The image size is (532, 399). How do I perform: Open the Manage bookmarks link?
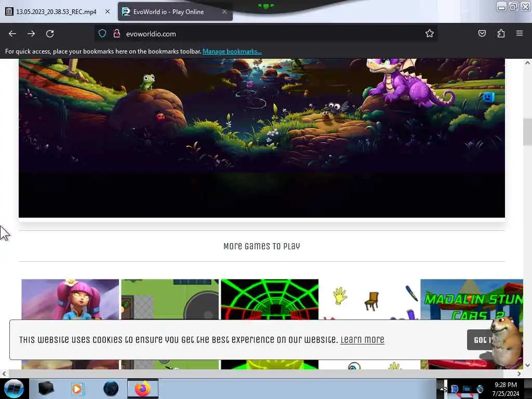point(232,51)
